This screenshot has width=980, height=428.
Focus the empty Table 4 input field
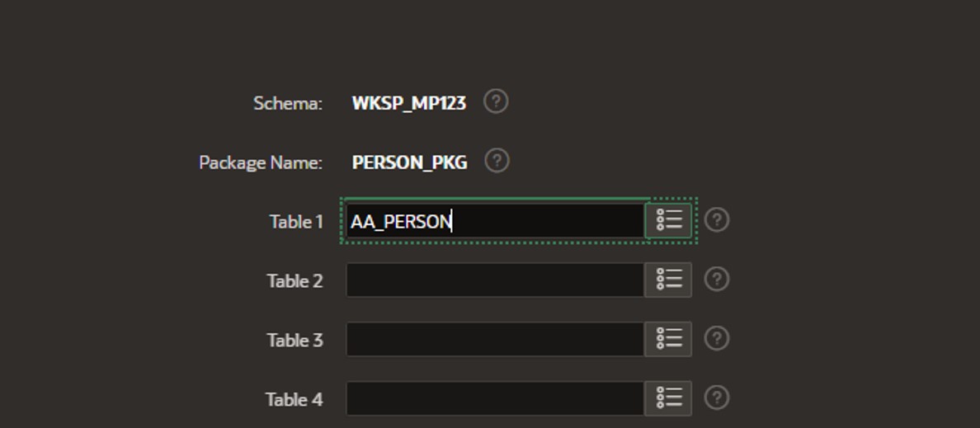(495, 398)
